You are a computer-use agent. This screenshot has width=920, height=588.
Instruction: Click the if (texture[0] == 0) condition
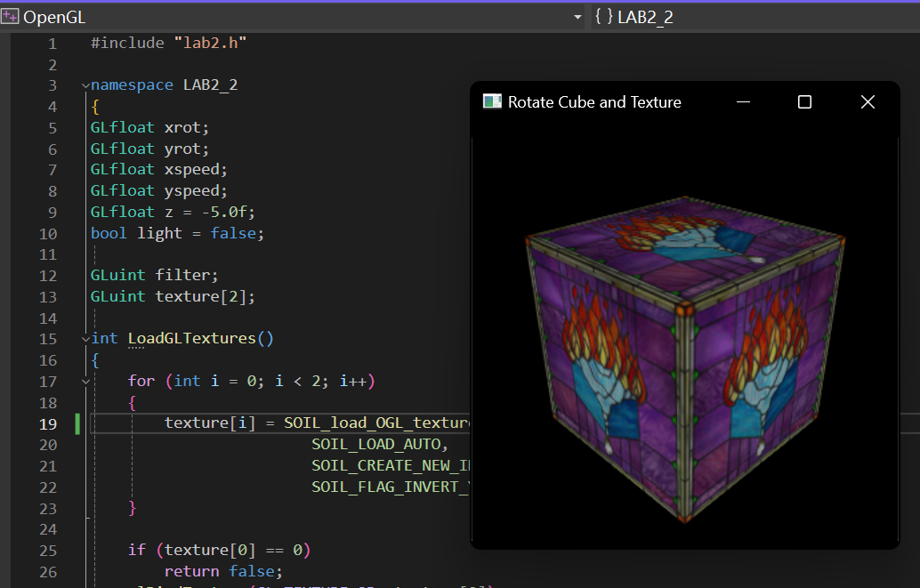click(x=220, y=550)
